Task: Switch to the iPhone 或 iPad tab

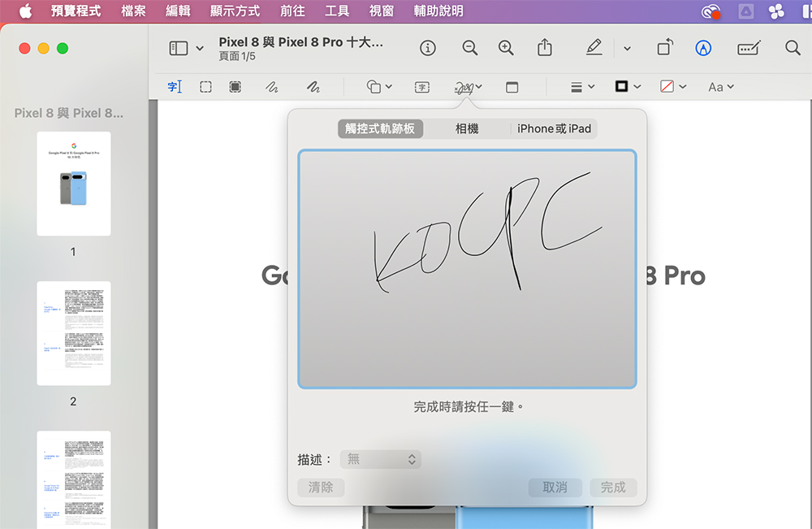Action: (x=554, y=128)
